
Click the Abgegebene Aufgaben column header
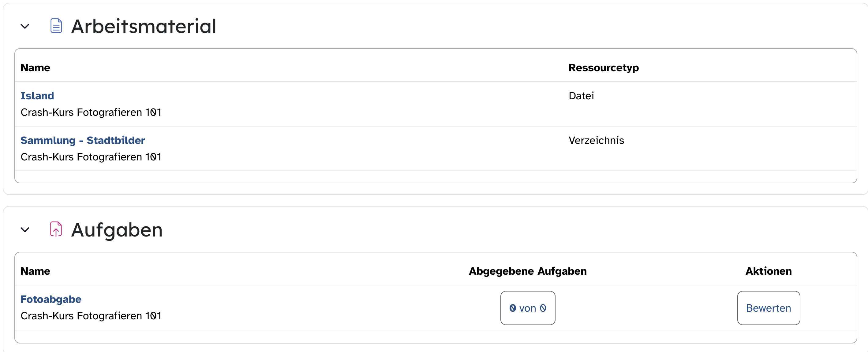click(x=528, y=271)
